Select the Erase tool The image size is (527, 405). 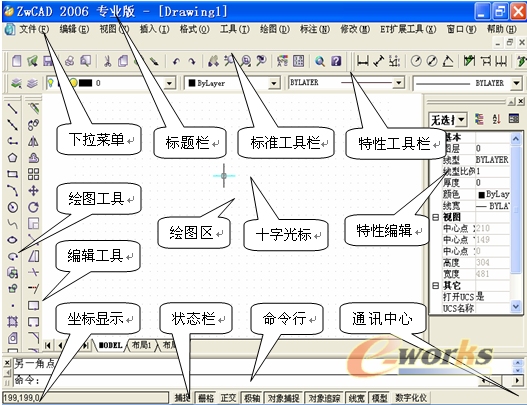[33, 109]
